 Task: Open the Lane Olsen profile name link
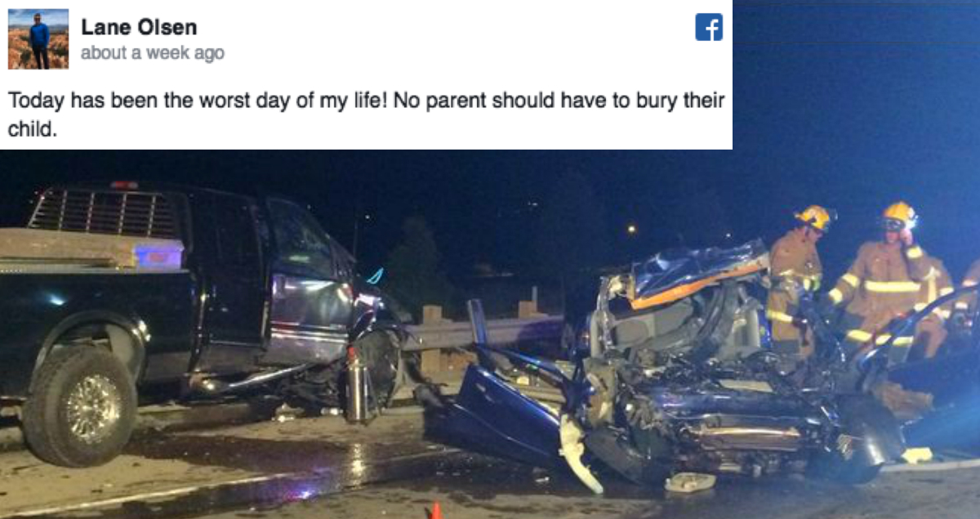pyautogui.click(x=139, y=27)
